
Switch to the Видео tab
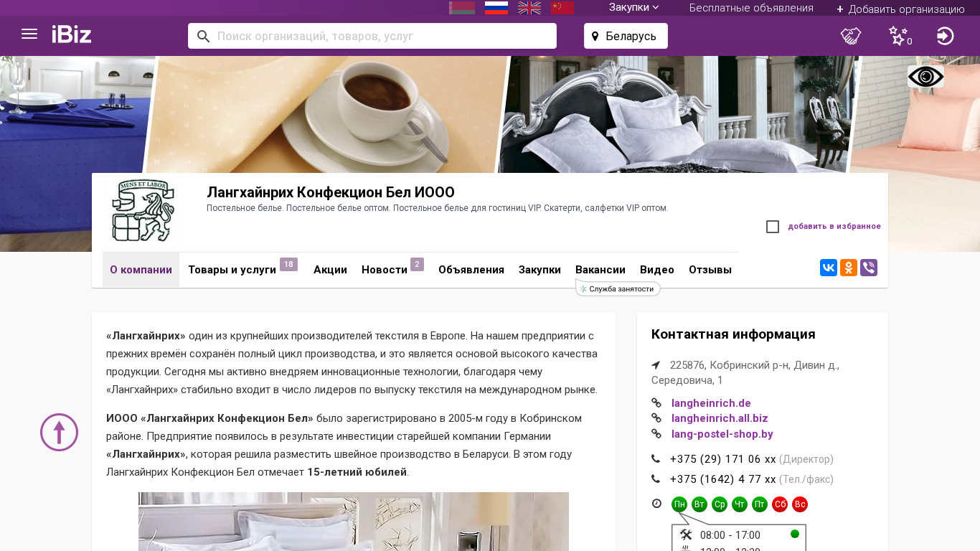pos(657,270)
